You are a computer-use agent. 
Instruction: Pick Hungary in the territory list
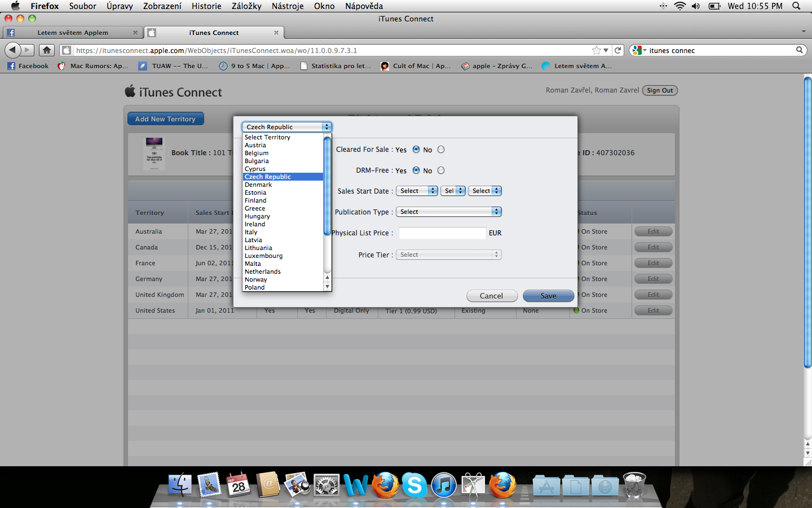pos(283,216)
